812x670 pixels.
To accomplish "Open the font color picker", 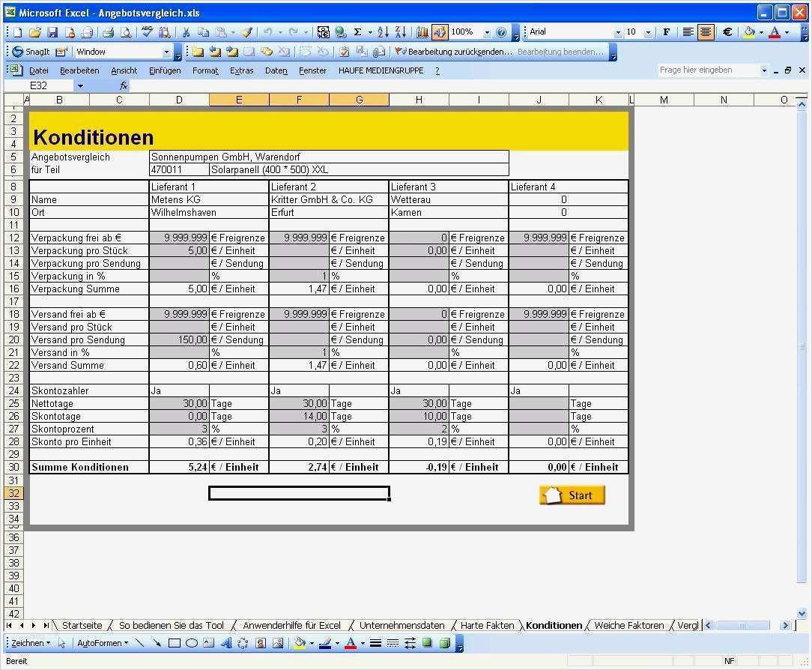I will pos(787,31).
